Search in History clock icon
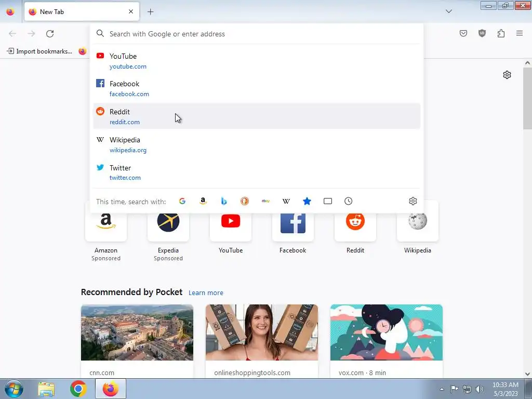 349,201
